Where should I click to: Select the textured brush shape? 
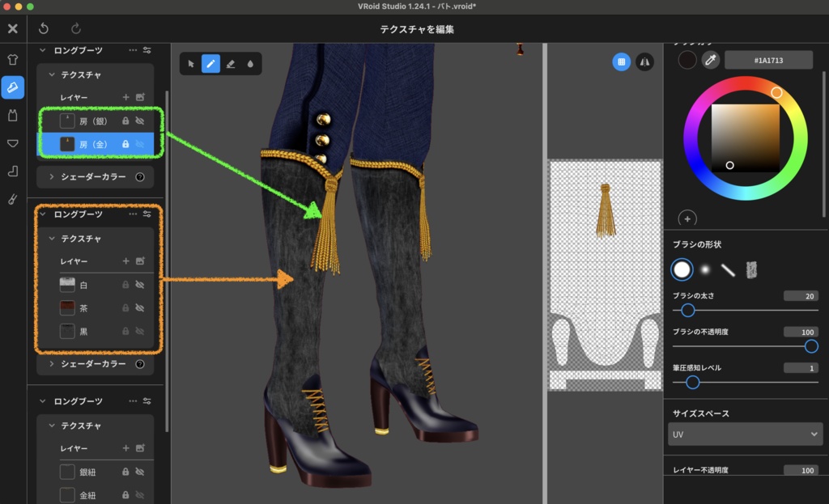point(751,270)
